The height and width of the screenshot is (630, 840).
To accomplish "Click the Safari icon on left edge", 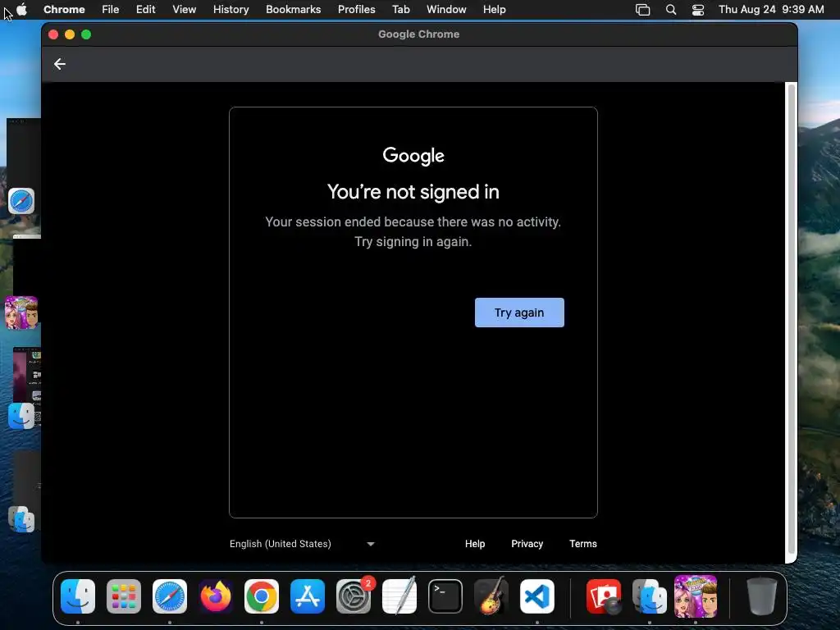I will coord(21,202).
